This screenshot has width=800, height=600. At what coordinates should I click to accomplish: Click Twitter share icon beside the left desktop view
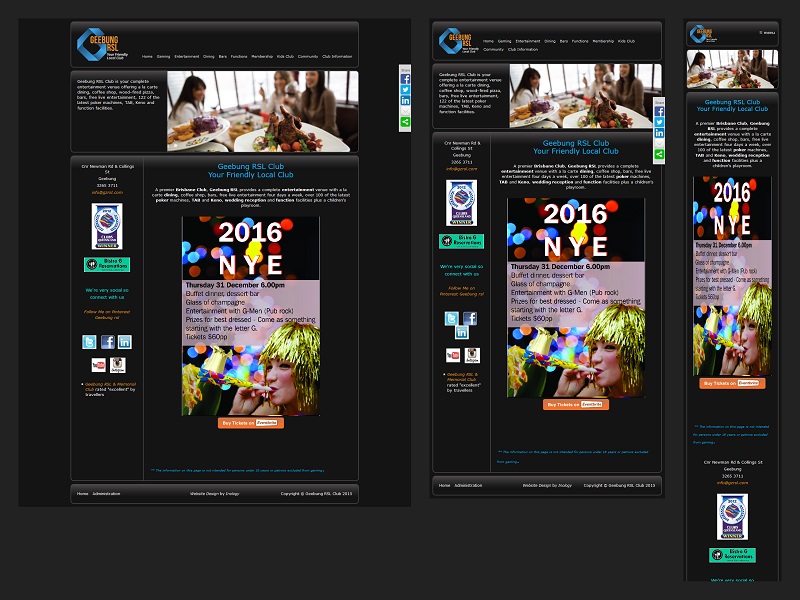pyautogui.click(x=405, y=89)
